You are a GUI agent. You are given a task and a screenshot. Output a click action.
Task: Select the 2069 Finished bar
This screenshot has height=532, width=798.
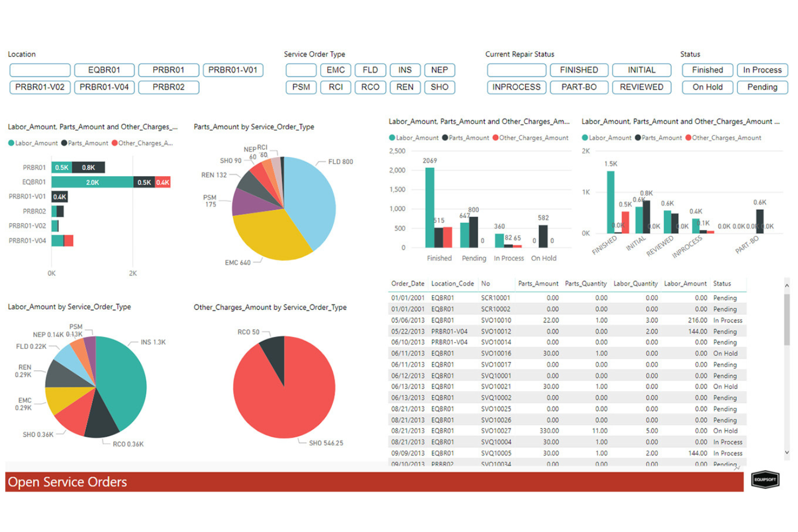click(x=429, y=208)
